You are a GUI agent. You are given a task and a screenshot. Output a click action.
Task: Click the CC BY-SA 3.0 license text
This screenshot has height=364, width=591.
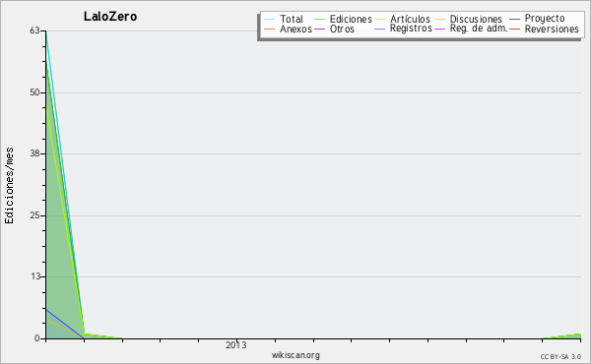tap(560, 356)
